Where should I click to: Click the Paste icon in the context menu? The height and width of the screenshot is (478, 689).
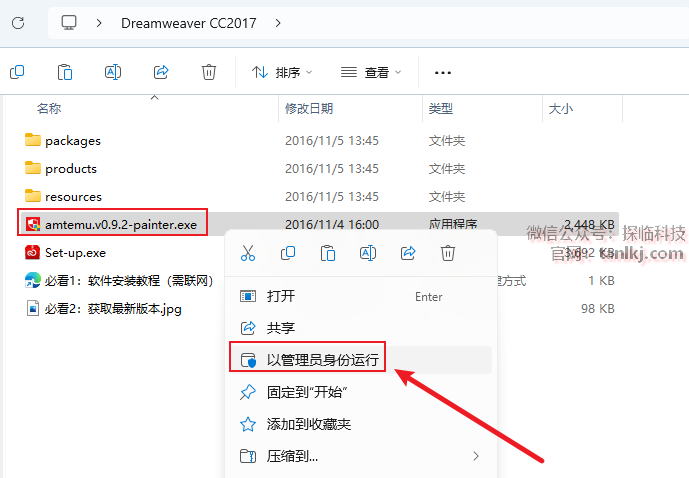click(x=328, y=253)
